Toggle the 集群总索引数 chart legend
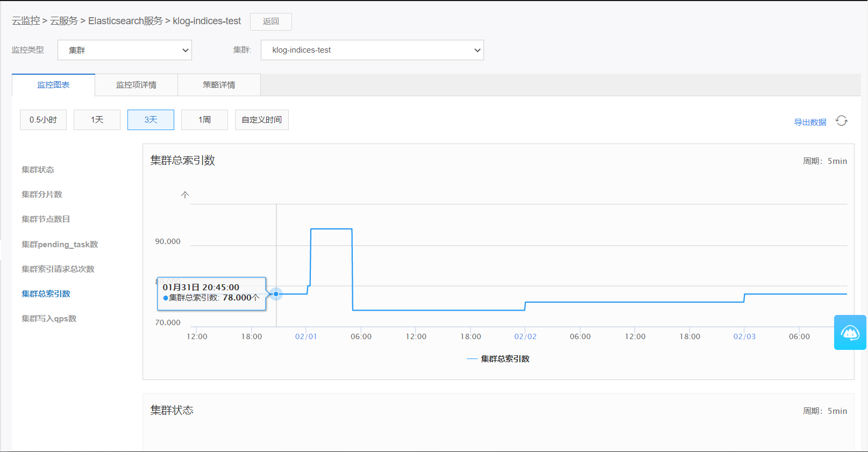The width and height of the screenshot is (868, 452). pyautogui.click(x=499, y=359)
